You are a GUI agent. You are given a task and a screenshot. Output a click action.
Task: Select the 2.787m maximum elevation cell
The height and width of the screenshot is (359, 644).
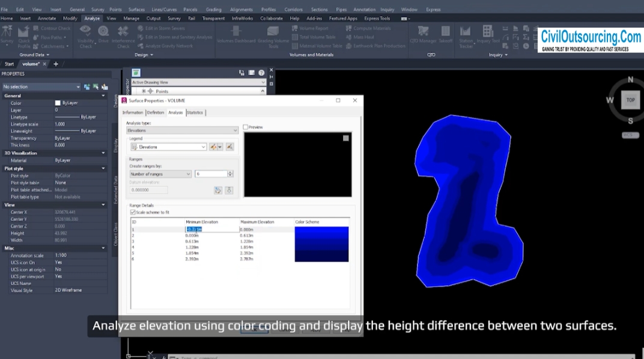click(x=246, y=259)
